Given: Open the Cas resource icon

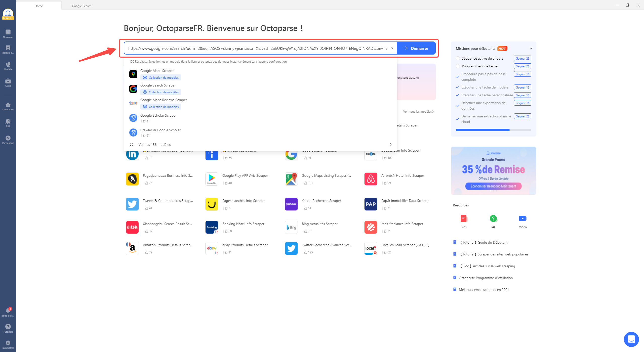Looking at the screenshot, I should point(464,218).
